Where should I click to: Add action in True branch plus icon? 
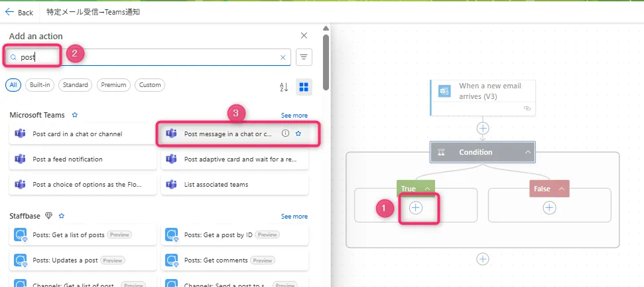416,208
